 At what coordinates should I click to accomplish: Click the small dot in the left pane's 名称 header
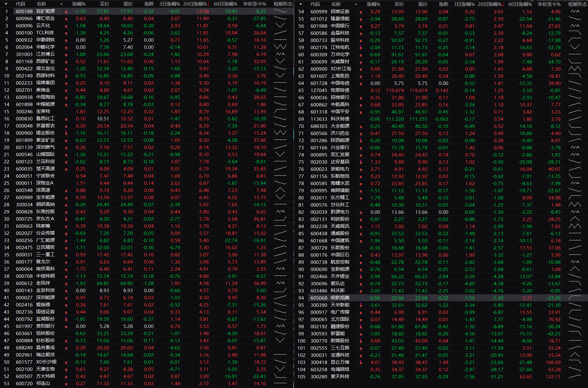tap(61, 4)
